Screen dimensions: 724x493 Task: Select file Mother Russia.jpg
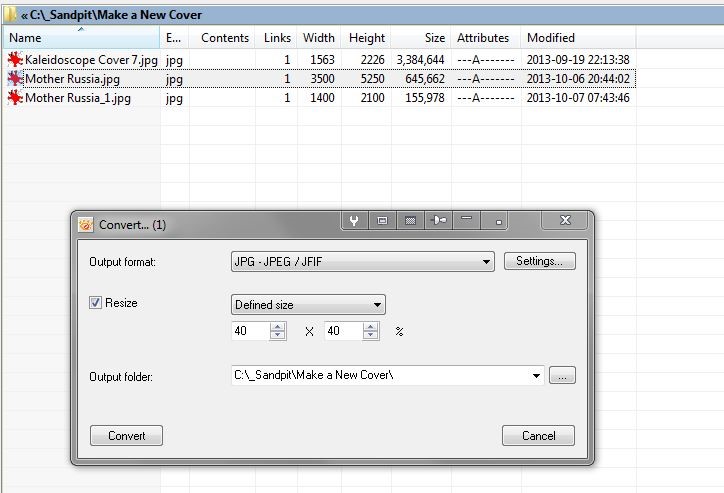point(72,79)
